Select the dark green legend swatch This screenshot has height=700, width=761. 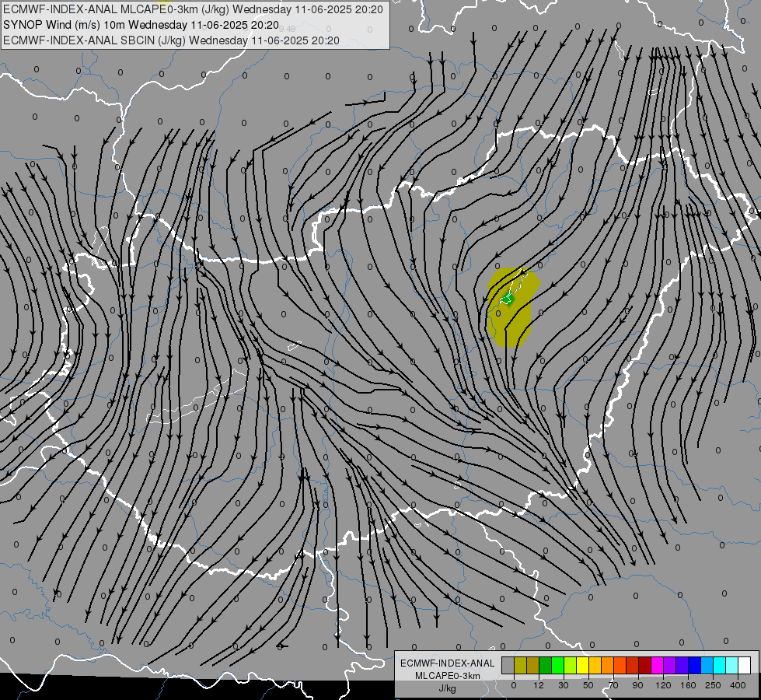point(545,666)
